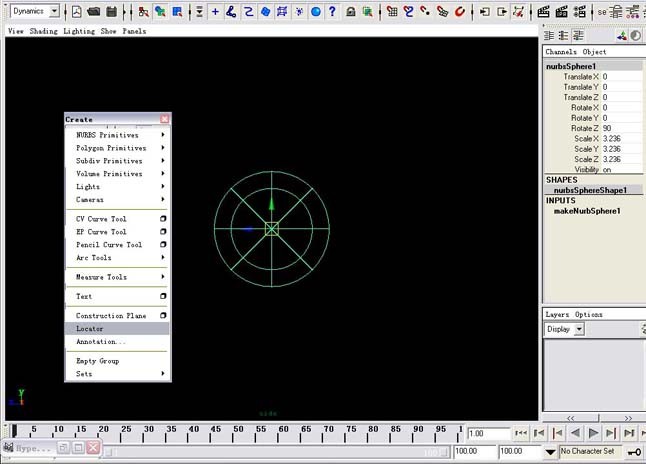The width and height of the screenshot is (646, 464).
Task: Open the Shading viewport menu
Action: pyautogui.click(x=44, y=31)
